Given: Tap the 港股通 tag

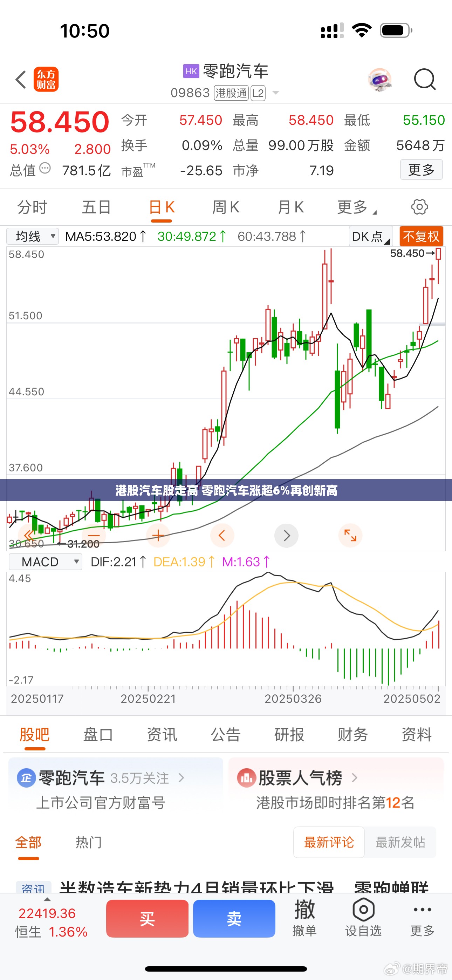Looking at the screenshot, I should 231,93.
